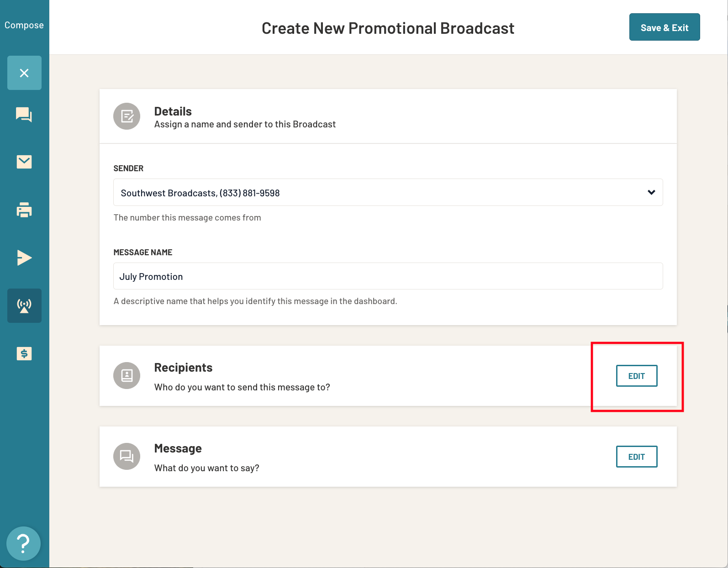Open the chat conversations panel

[24, 116]
